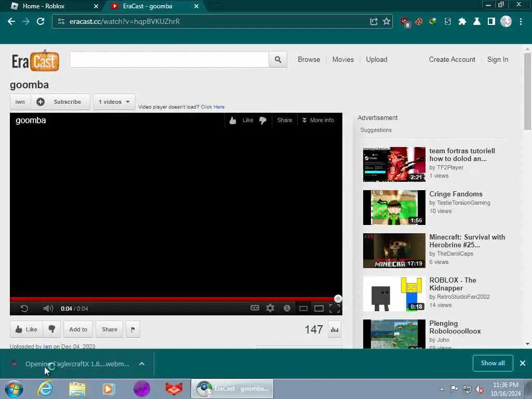Dislike the video from the player overlay
The width and height of the screenshot is (532, 399).
[263, 121]
